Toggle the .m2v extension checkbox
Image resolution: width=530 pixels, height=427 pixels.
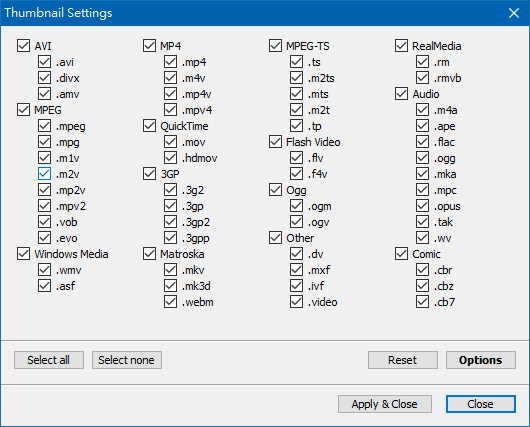(x=44, y=174)
